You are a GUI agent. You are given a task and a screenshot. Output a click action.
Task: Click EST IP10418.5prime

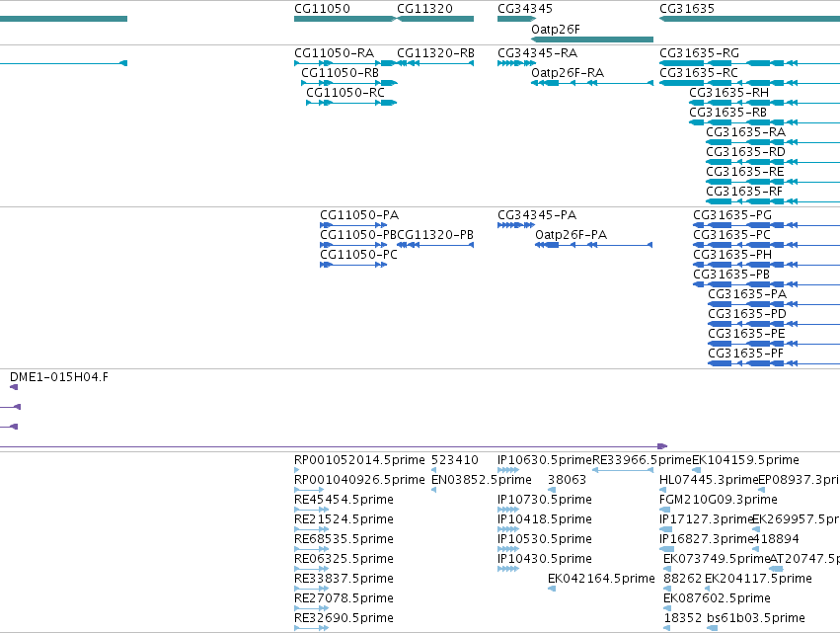tap(545, 519)
